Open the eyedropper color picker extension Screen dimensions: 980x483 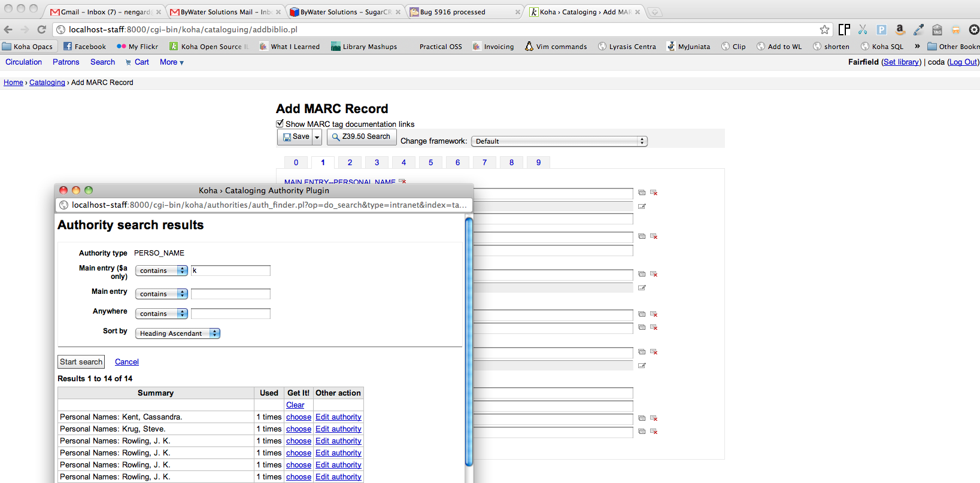[918, 29]
